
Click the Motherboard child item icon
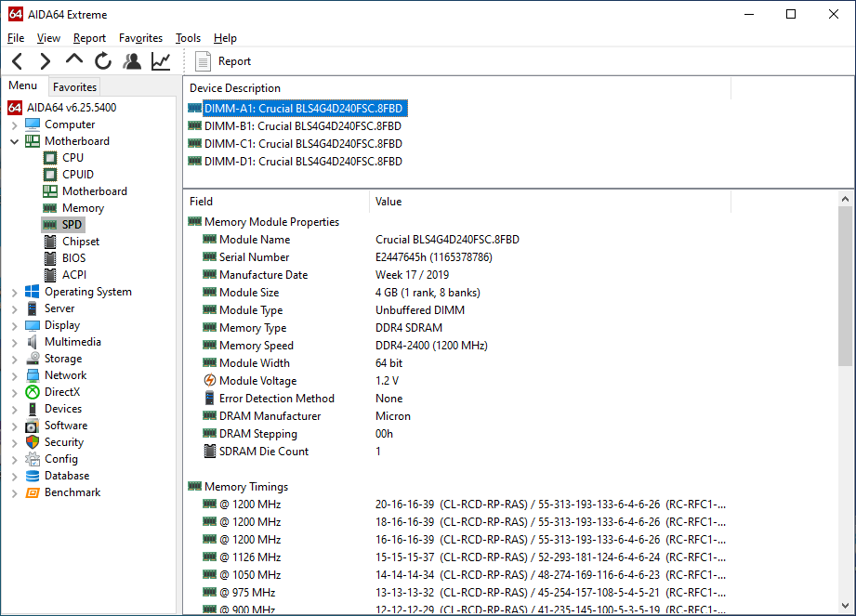tap(49, 191)
